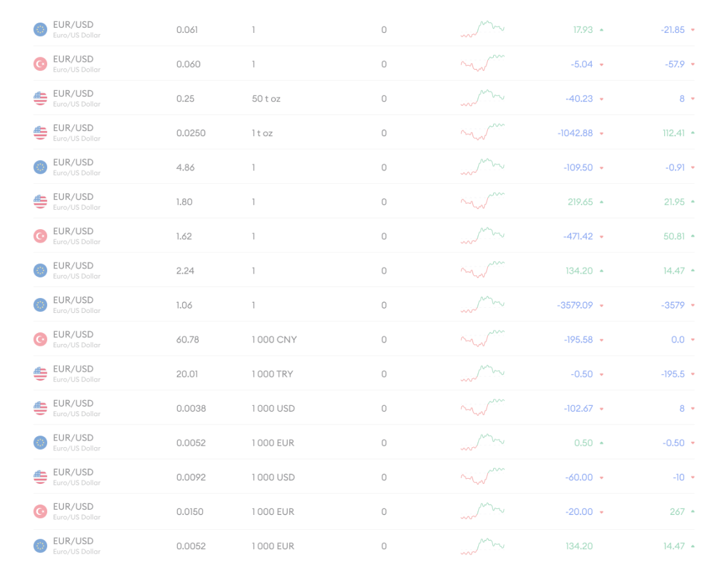Click the green up arrow next to 267

point(693,512)
